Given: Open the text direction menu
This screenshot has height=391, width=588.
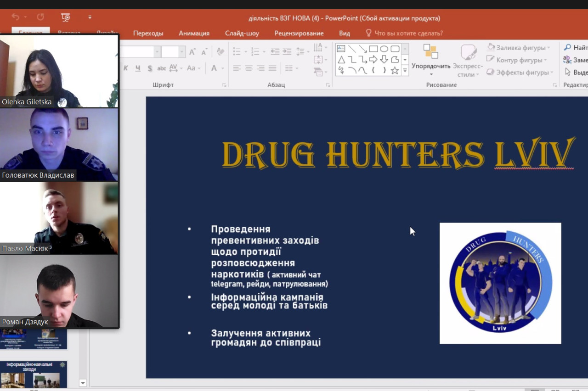Looking at the screenshot, I should pos(320,48).
